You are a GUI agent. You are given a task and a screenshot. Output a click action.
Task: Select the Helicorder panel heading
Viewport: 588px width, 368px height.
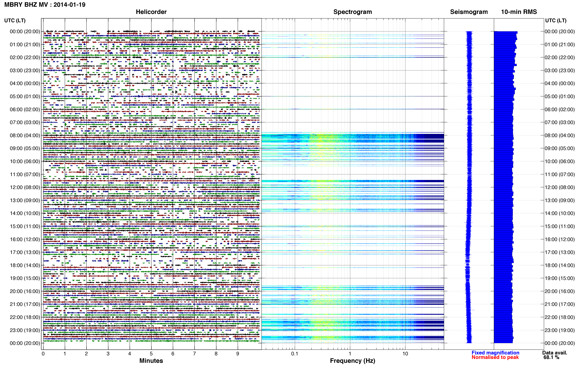coord(151,12)
